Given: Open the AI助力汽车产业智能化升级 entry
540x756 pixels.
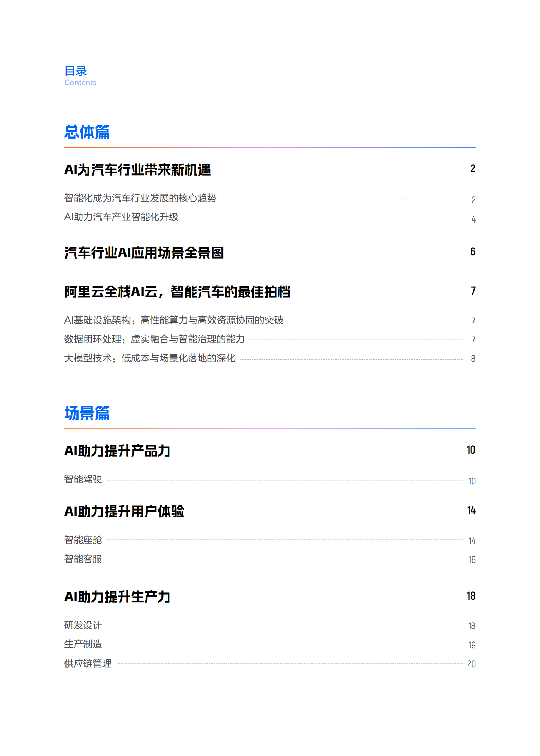Looking at the screenshot, I should (x=121, y=217).
